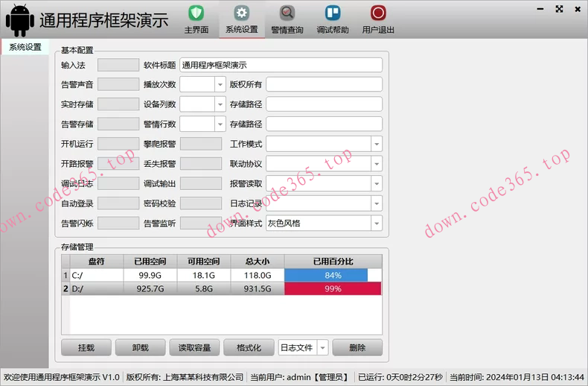Open the 界面样式 灰色风格 dropdown
Image resolution: width=588 pixels, height=386 pixels.
point(324,224)
